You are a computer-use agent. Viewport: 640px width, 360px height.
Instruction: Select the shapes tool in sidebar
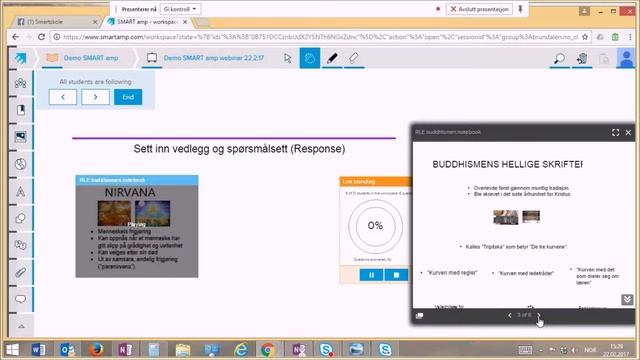pyautogui.click(x=20, y=218)
